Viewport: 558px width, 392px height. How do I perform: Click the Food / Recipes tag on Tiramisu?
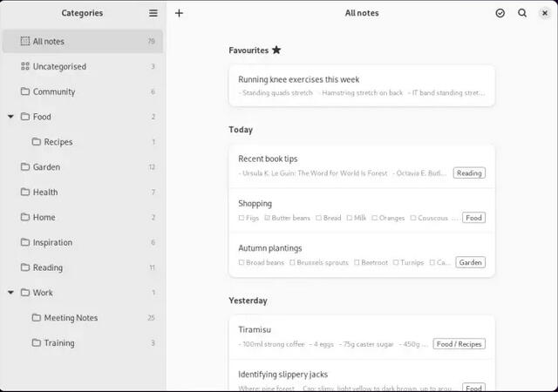click(x=459, y=344)
